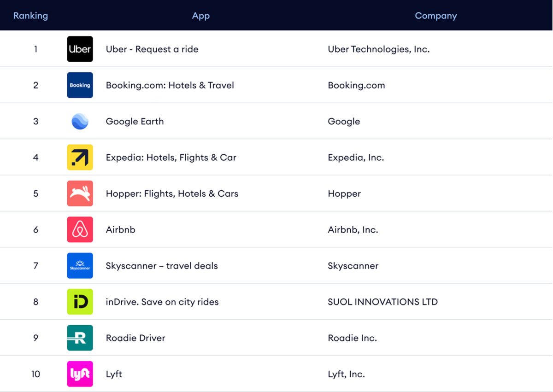Select the Company column header
The image size is (553, 392).
pyautogui.click(x=436, y=16)
